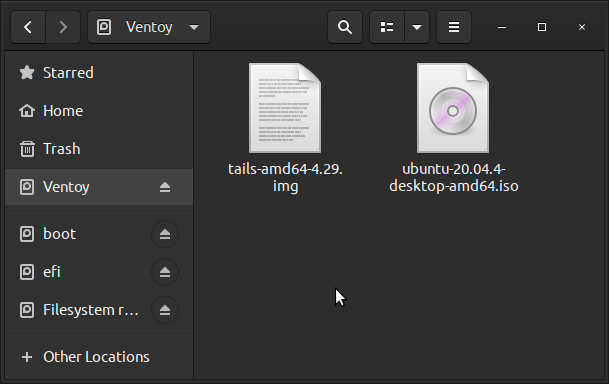Open the hamburger main menu
This screenshot has height=384, width=609.
pyautogui.click(x=454, y=27)
